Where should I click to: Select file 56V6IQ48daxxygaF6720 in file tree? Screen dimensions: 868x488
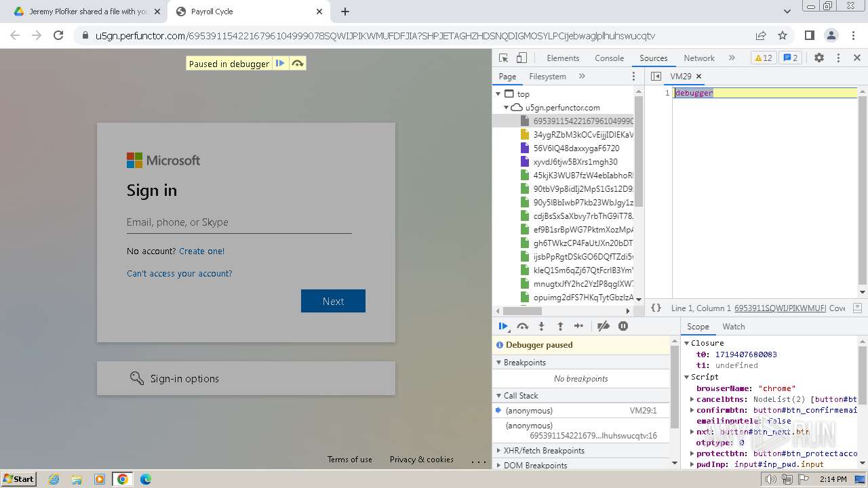coord(576,148)
